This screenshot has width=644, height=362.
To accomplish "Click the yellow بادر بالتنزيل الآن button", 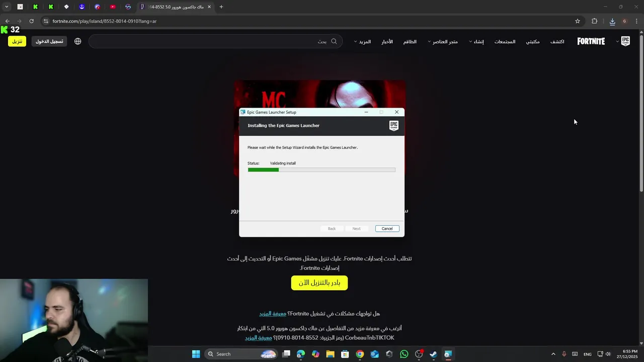I will point(319,283).
